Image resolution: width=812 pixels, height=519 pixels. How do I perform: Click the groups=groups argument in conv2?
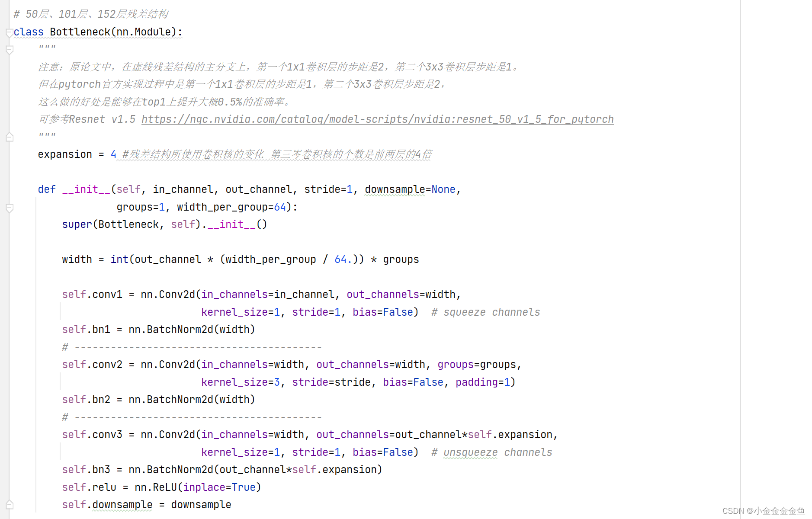click(477, 365)
